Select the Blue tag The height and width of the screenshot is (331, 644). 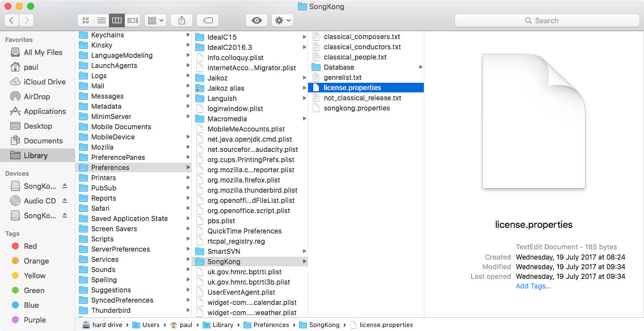(37, 305)
